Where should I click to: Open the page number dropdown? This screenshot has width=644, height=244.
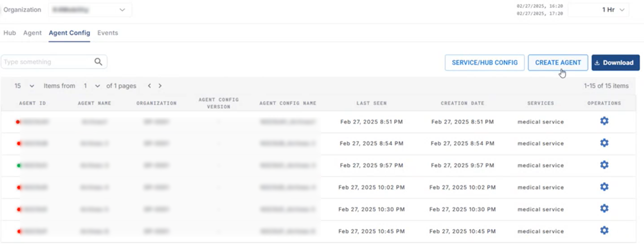point(91,86)
